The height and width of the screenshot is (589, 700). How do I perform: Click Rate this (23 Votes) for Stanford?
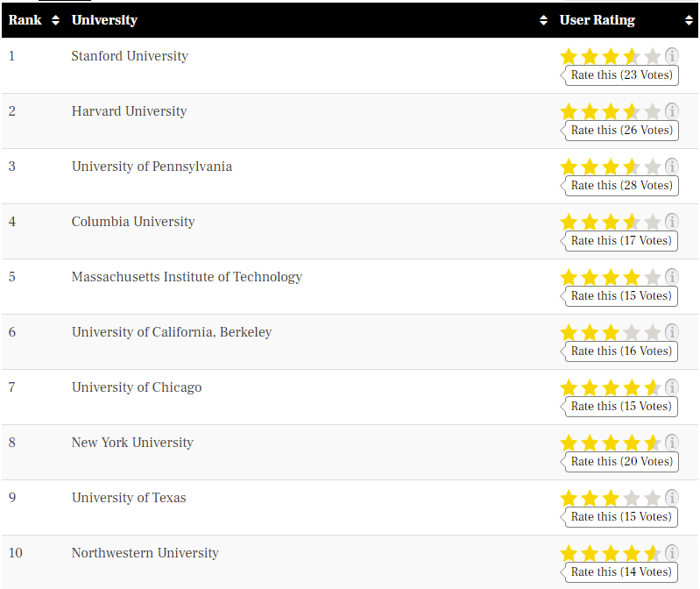click(x=621, y=75)
